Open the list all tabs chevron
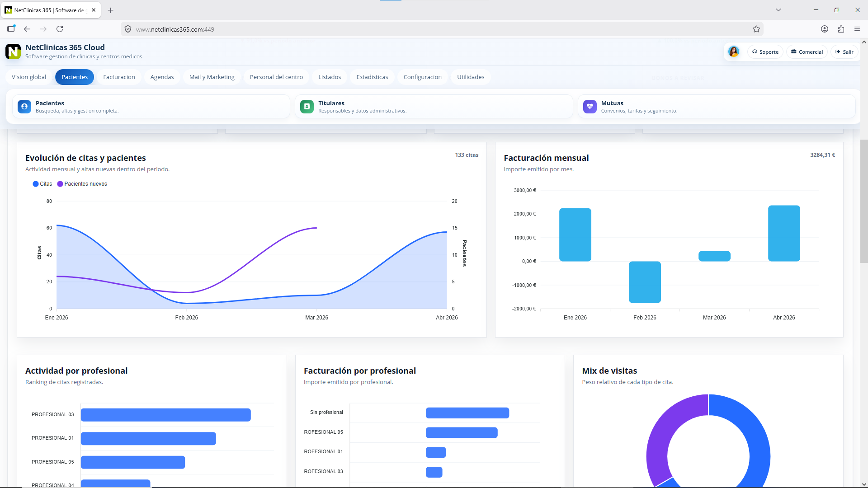Image resolution: width=868 pixels, height=488 pixels. pyautogui.click(x=778, y=10)
